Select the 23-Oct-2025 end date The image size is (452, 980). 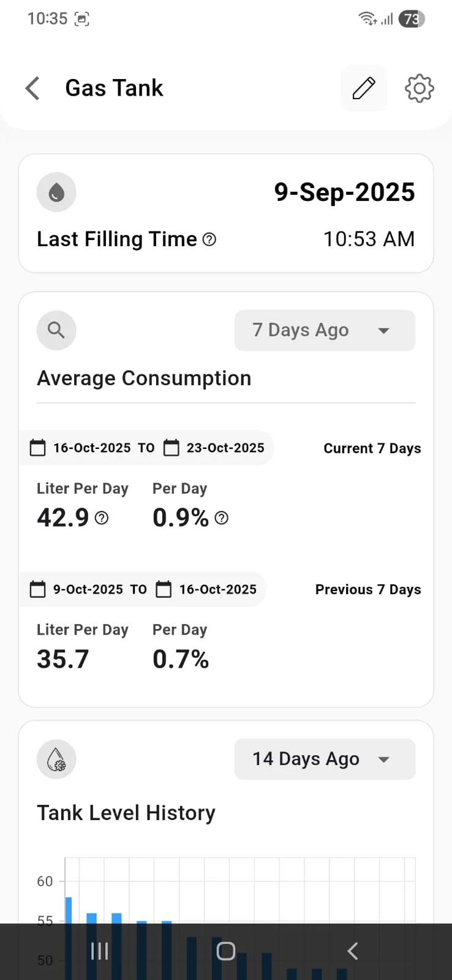coord(225,448)
